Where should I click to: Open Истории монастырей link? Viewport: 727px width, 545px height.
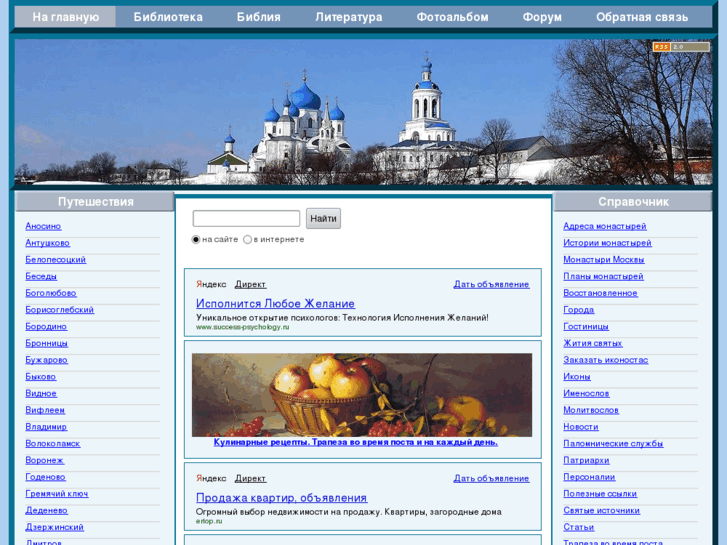click(x=607, y=243)
